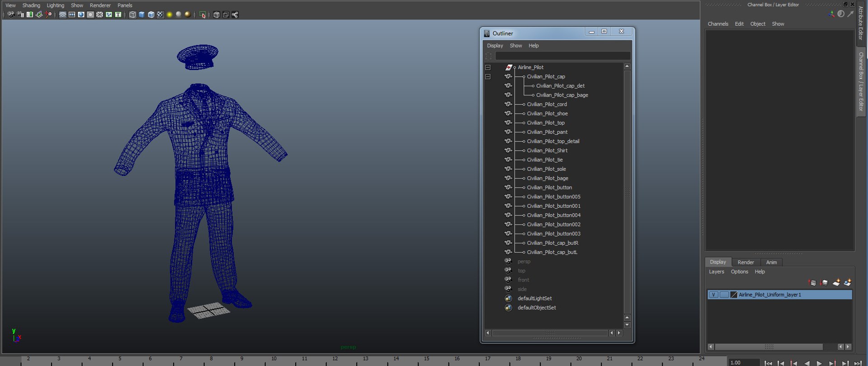This screenshot has height=366, width=868.
Task: Toggle the Textured checker sphere icon
Action: (x=160, y=14)
